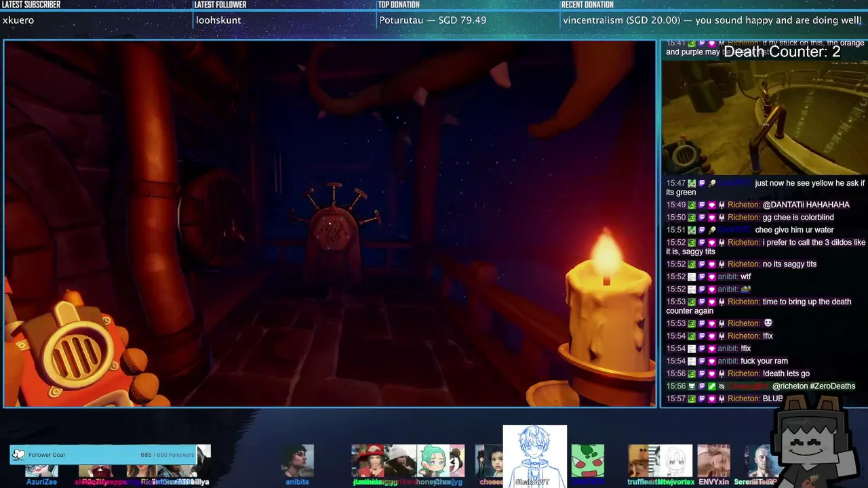This screenshot has height=488, width=868.
Task: Click the 'BLUB' chat message
Action: (x=773, y=399)
